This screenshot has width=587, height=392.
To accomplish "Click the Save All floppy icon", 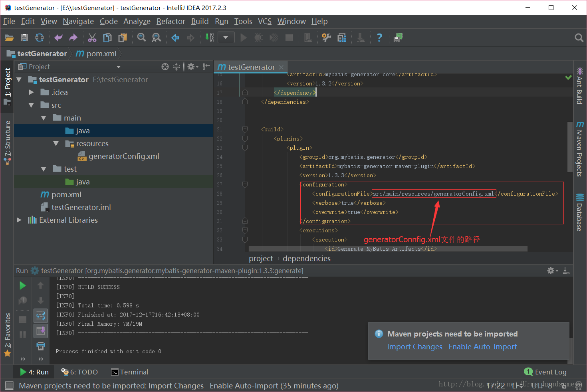I will pyautogui.click(x=24, y=38).
